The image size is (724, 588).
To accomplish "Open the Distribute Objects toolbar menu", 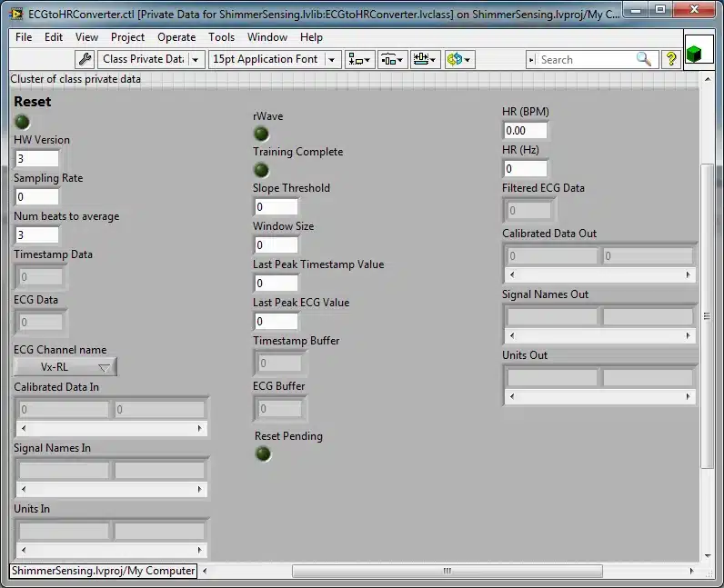I will 393,60.
